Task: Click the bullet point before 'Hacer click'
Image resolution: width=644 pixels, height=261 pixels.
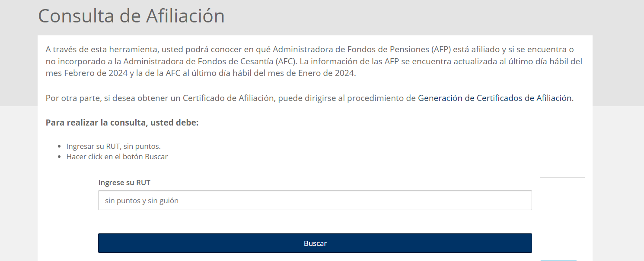Action: pos(59,157)
